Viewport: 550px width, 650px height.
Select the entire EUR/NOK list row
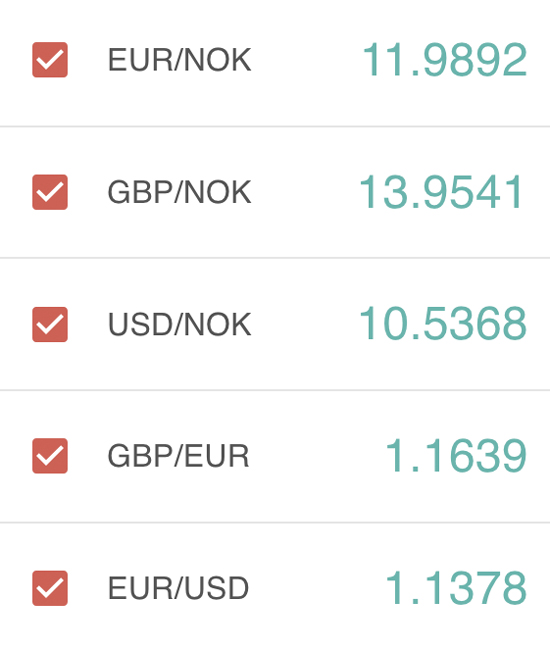point(275,63)
